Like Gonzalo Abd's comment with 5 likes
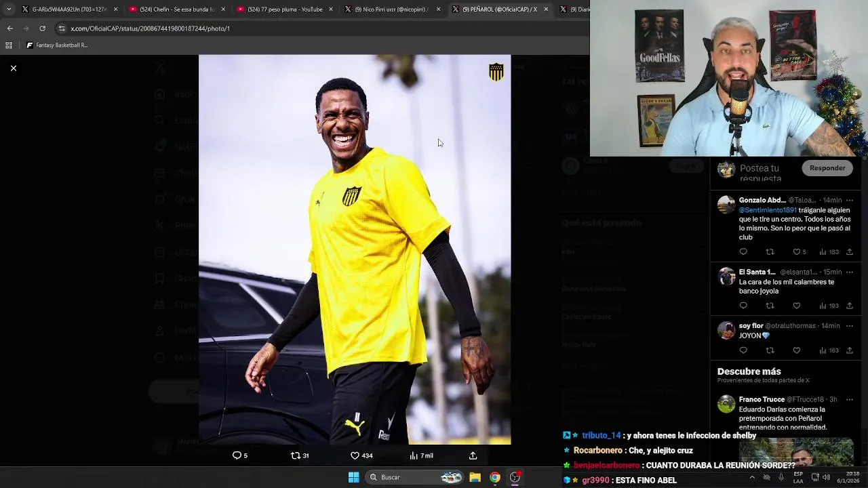868x488 pixels. coord(797,252)
